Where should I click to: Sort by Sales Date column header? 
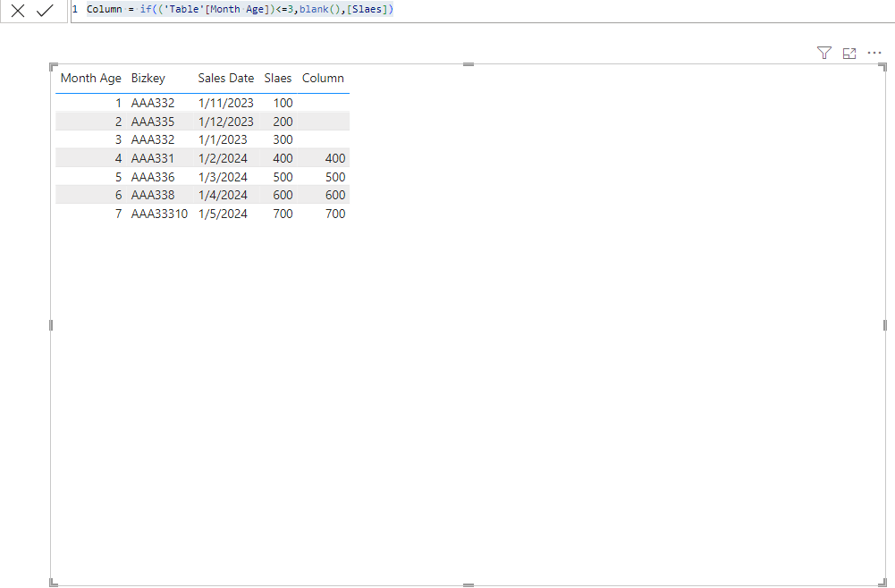(x=226, y=78)
